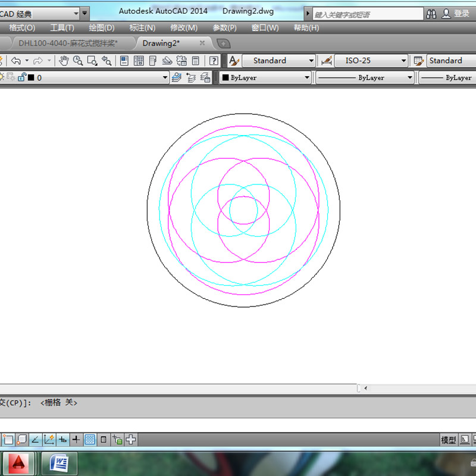Toggle Dynamic UCS status button
Screen dimensions: 476x476
tap(49, 439)
